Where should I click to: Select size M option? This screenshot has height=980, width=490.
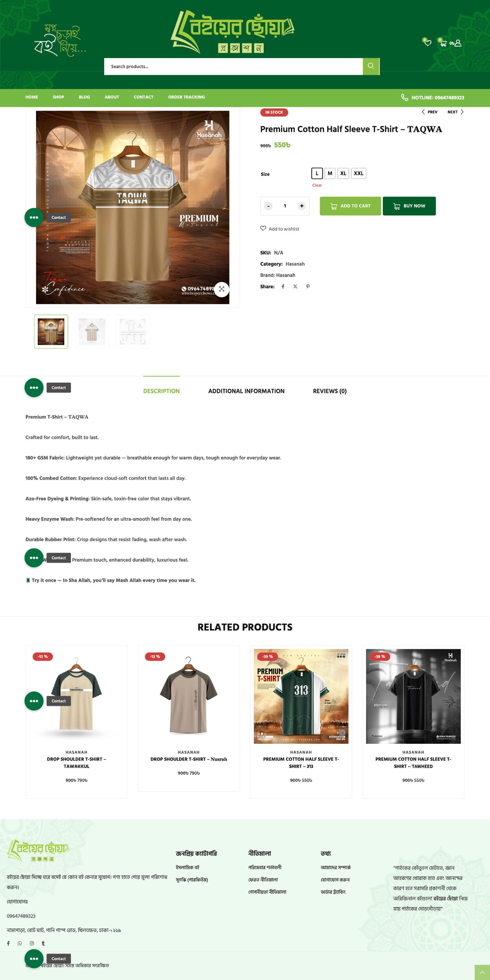tap(330, 173)
